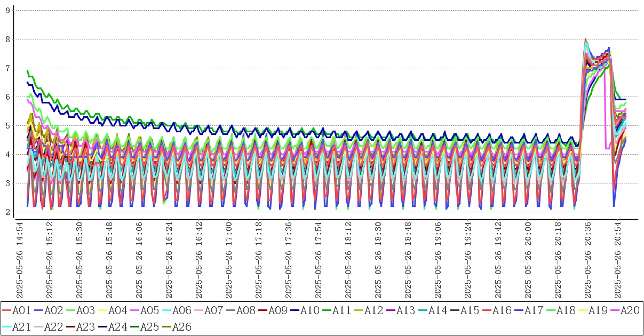The width and height of the screenshot is (644, 336).
Task: Toggle the A01 series in the legend
Action: (20, 310)
